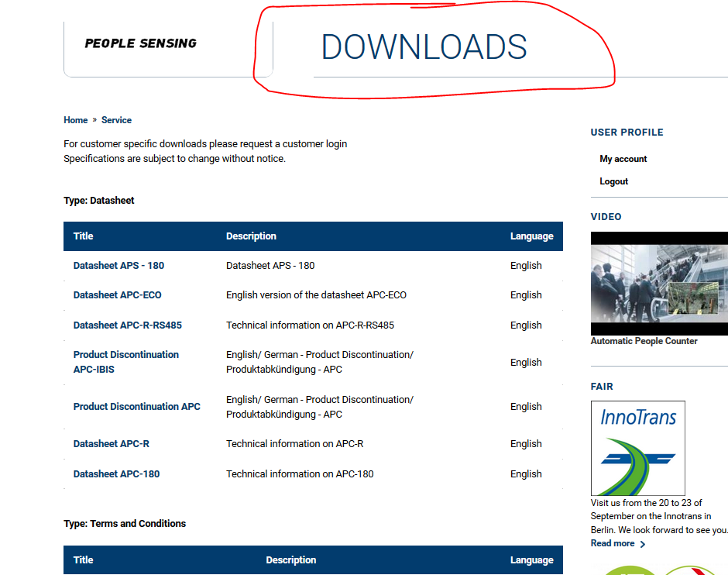This screenshot has height=575, width=728.
Task: Play the Automatic People Counter video
Action: pyautogui.click(x=658, y=283)
